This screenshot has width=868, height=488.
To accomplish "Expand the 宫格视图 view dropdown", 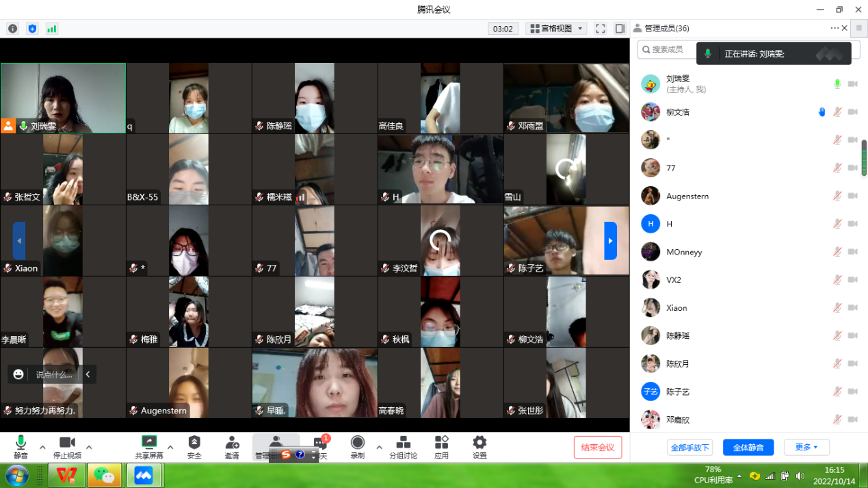I will 556,29.
